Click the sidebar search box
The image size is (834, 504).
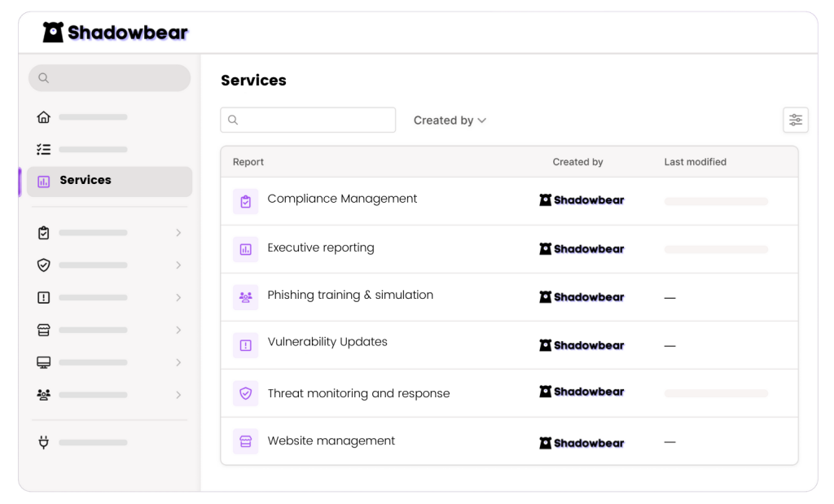pyautogui.click(x=109, y=78)
